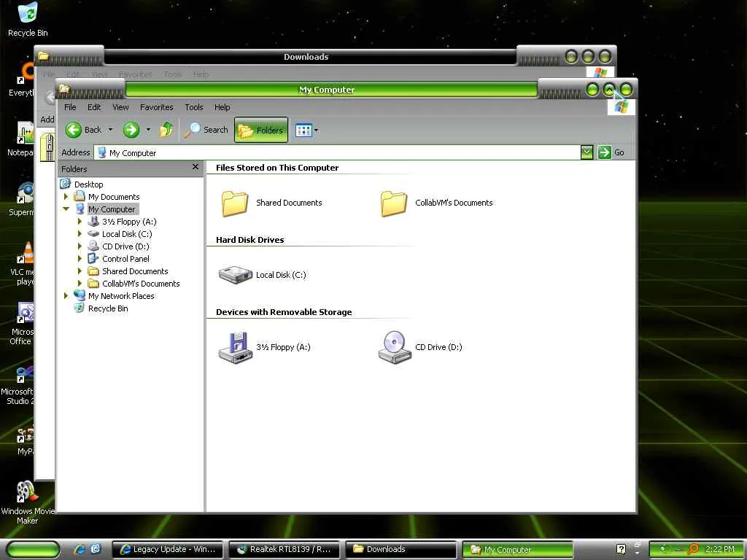Select Shared Documents folder icon in tree
Viewport: 747px width, 560px height.
click(93, 271)
